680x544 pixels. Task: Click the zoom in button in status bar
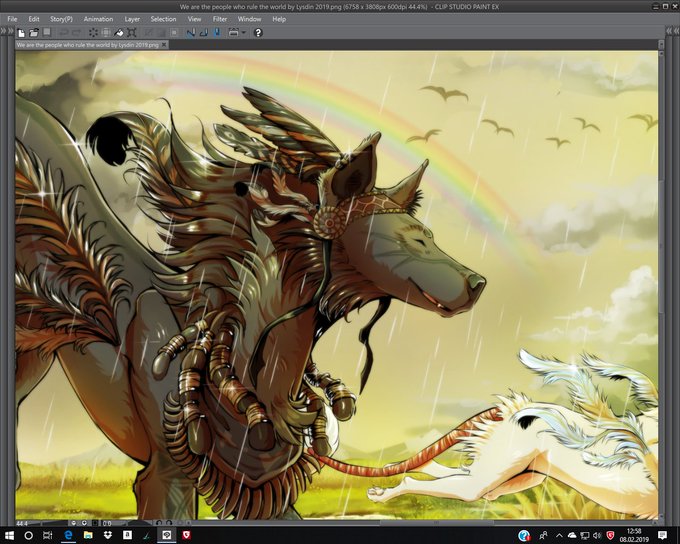[x=84, y=523]
